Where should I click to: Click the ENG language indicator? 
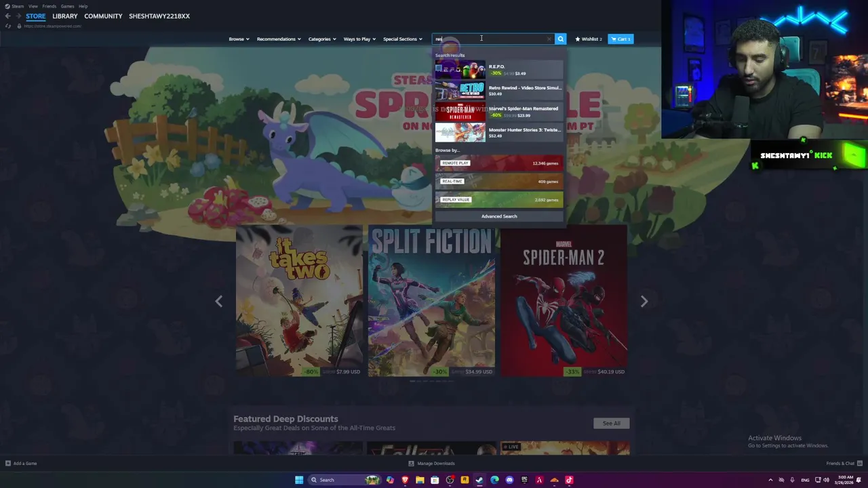click(x=806, y=480)
